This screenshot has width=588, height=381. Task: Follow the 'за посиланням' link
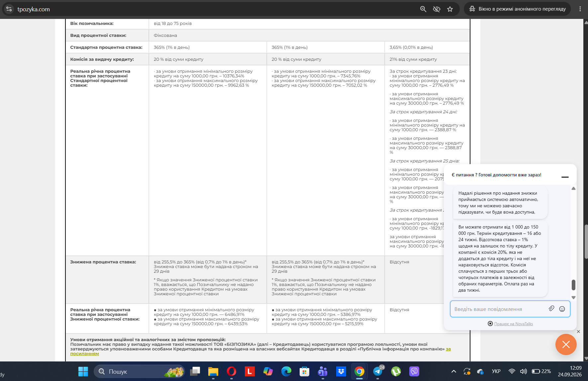click(x=260, y=351)
